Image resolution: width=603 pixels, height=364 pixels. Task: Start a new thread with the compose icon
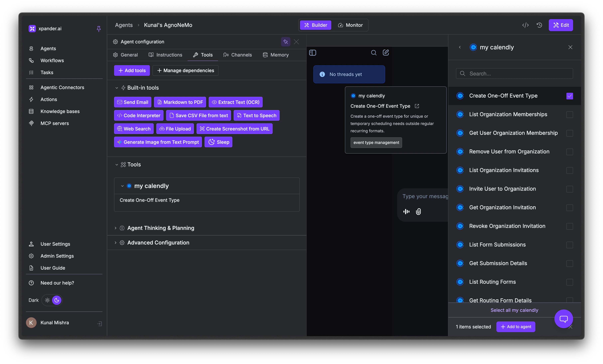pos(386,52)
